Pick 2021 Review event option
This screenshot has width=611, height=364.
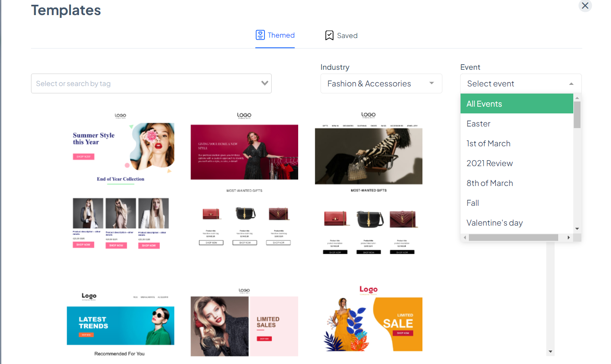click(490, 163)
